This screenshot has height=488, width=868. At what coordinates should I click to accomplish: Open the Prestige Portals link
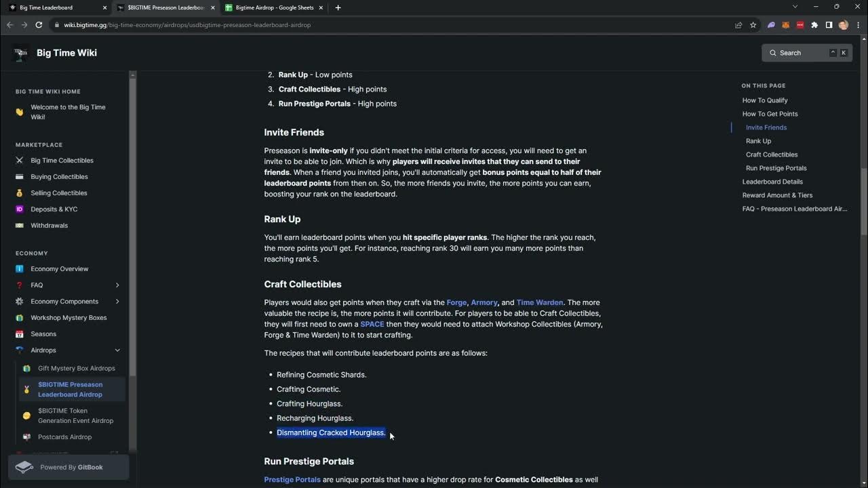292,480
